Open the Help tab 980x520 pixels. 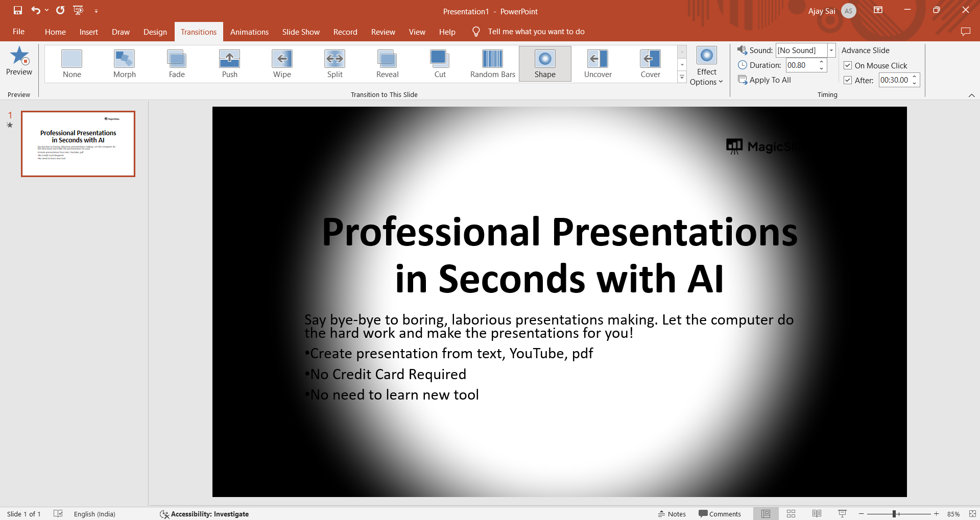447,32
